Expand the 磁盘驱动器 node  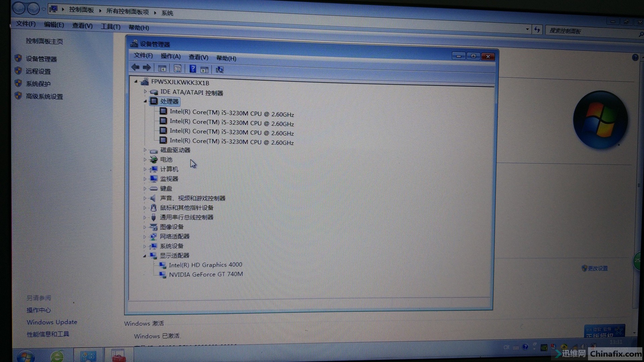point(145,150)
